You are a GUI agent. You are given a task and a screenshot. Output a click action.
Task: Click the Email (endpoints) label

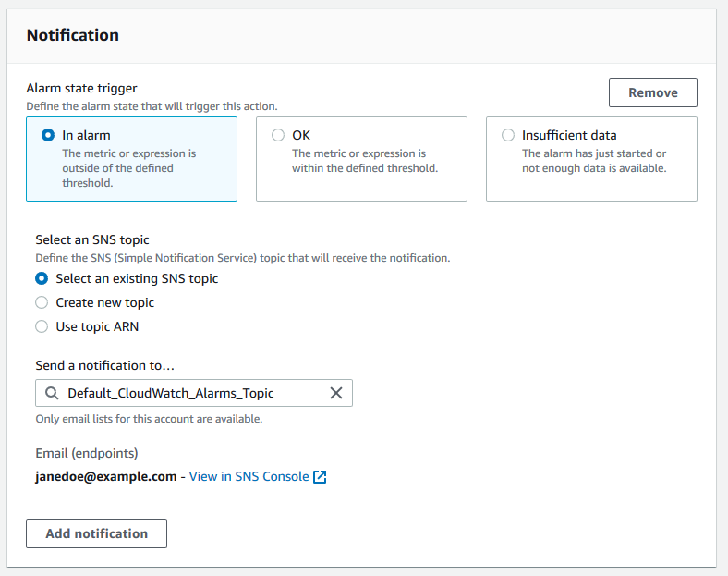coord(87,453)
